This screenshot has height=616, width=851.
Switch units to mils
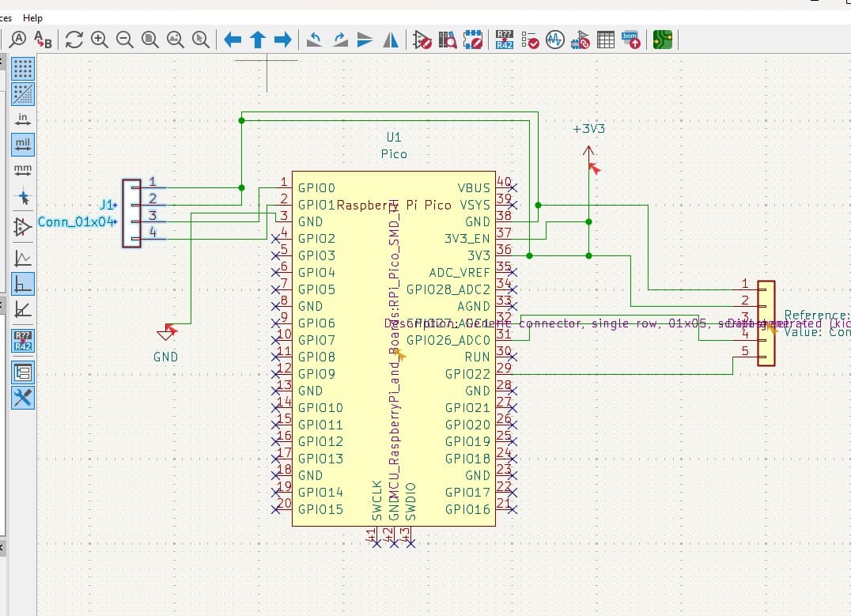(x=23, y=145)
